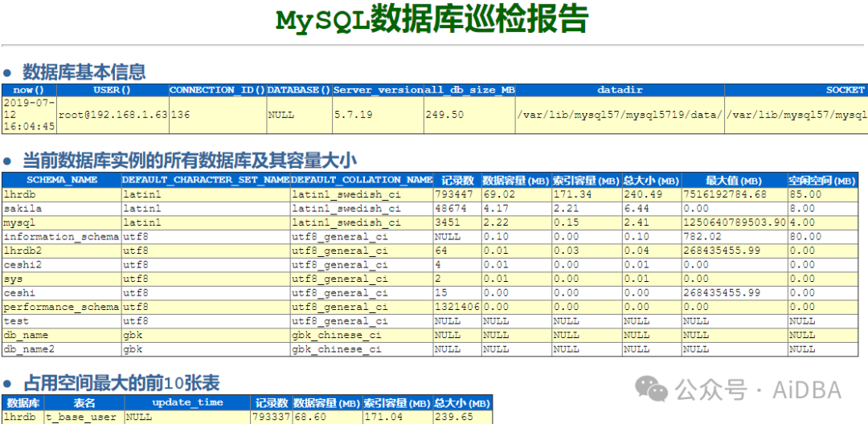
Task: Click the update_time column header
Action: (x=187, y=402)
